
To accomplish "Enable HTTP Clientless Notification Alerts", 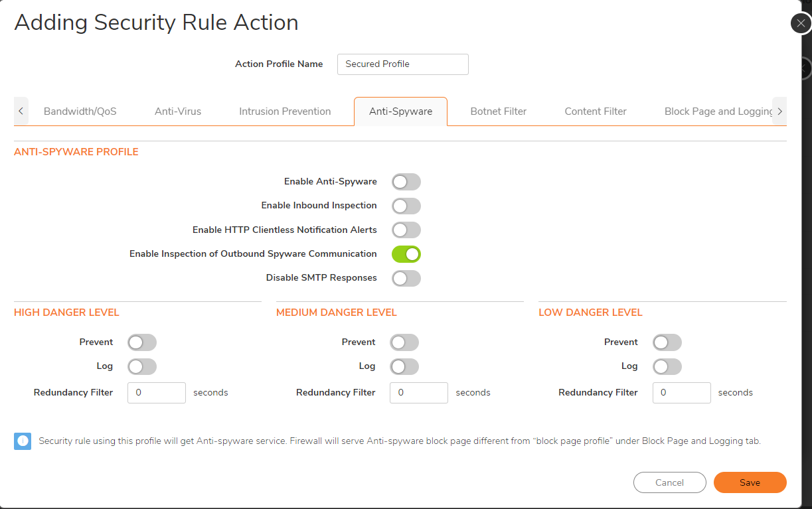I will (406, 230).
